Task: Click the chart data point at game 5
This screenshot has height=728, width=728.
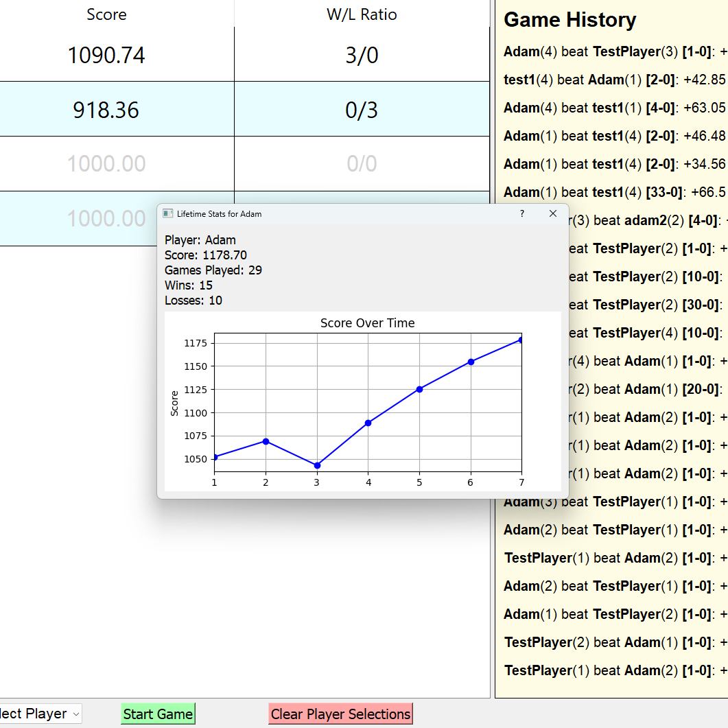Action: pyautogui.click(x=419, y=389)
